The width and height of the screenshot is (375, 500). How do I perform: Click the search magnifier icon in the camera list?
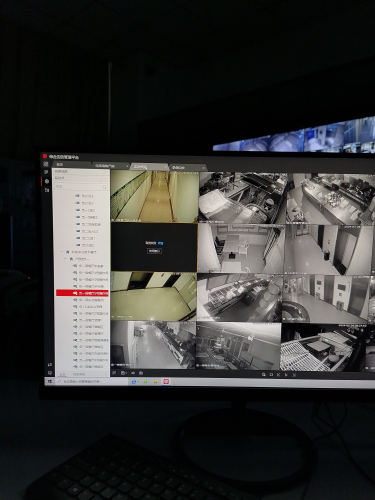104,187
